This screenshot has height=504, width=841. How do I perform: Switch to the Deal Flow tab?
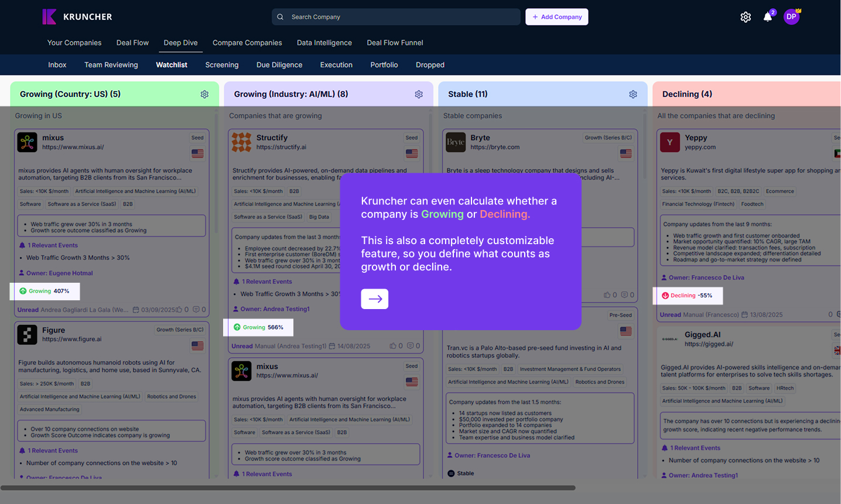pos(132,43)
